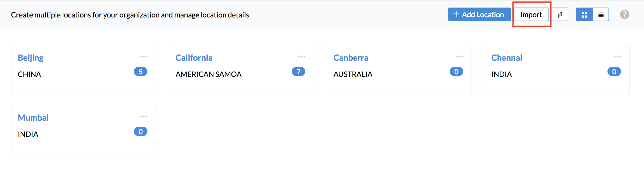644x184 pixels.
Task: Click Canberra's count badge showing 0
Action: tap(456, 72)
